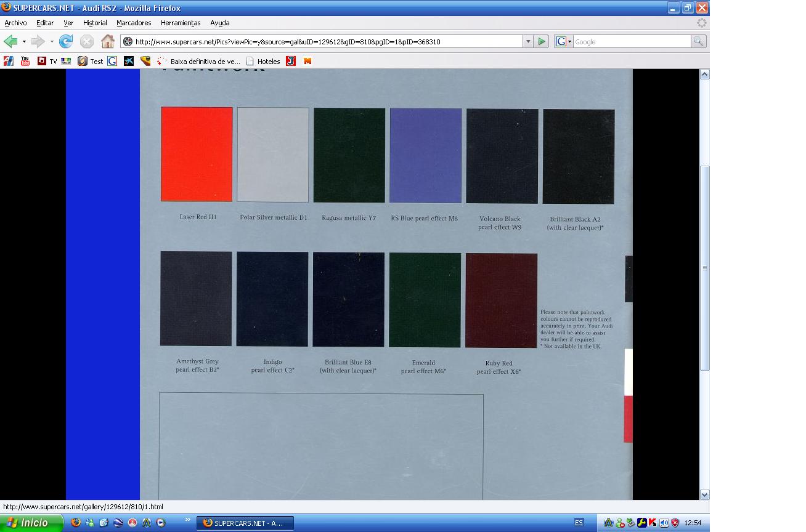
Task: Click the page scrollbar down arrow
Action: (x=704, y=494)
